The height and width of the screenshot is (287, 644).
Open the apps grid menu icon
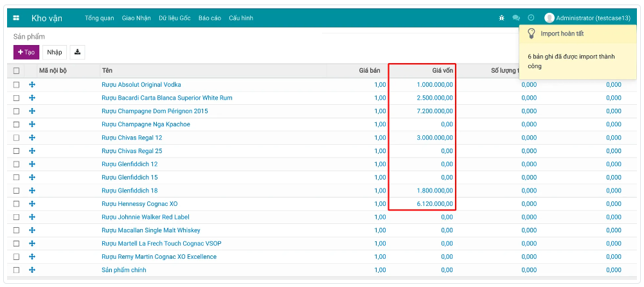(x=16, y=18)
